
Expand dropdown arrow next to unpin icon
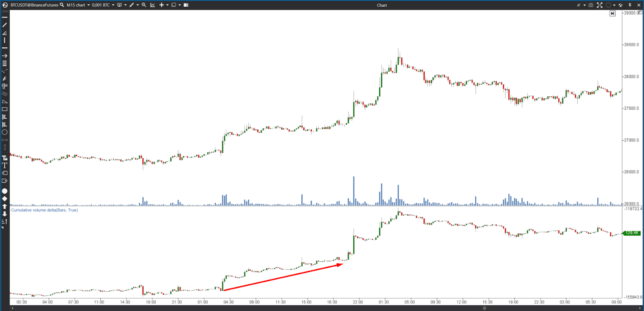[x=584, y=5]
